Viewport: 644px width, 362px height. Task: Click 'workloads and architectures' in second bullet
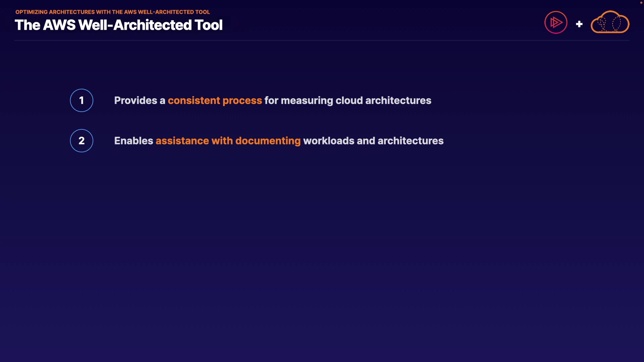point(373,141)
